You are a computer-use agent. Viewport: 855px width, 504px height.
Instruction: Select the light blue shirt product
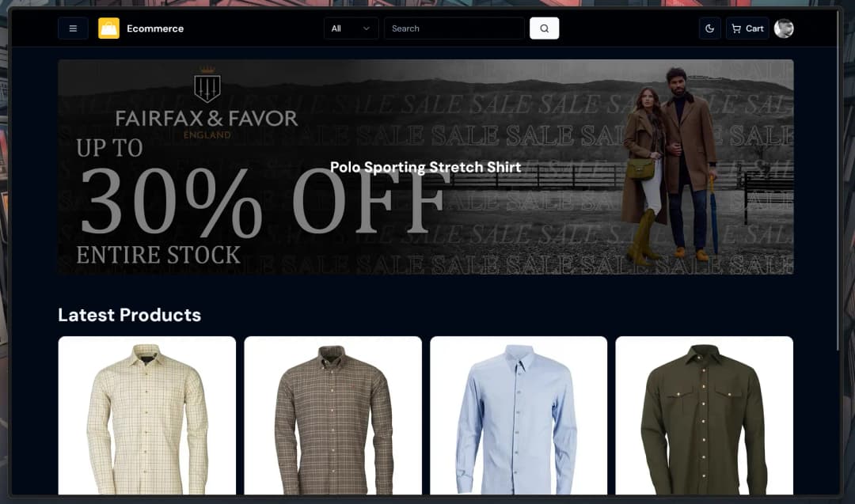tap(519, 415)
